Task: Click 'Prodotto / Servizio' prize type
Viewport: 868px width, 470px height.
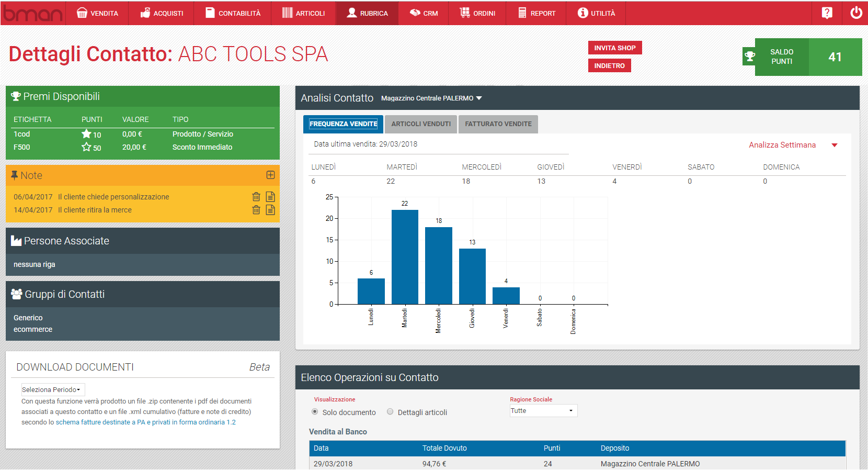Action: point(203,134)
